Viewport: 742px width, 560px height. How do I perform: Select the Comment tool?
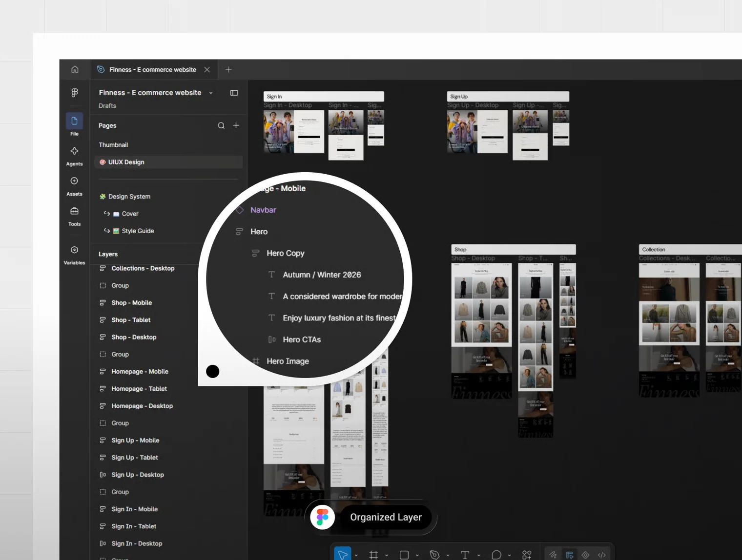tap(496, 555)
